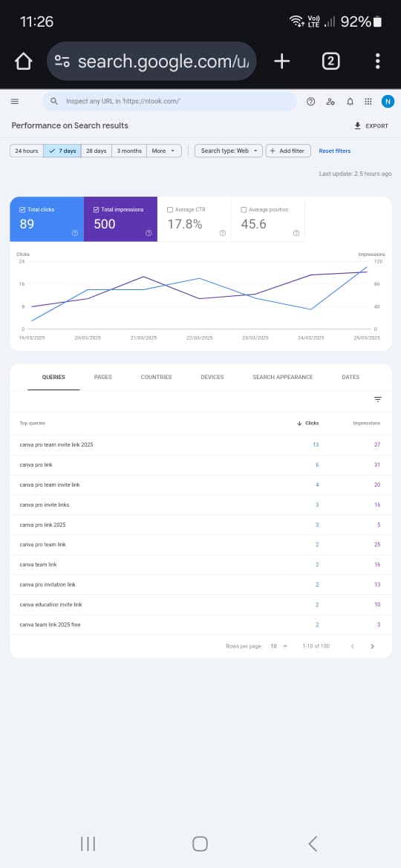Tap Android home button
The width and height of the screenshot is (401, 868).
click(x=200, y=844)
